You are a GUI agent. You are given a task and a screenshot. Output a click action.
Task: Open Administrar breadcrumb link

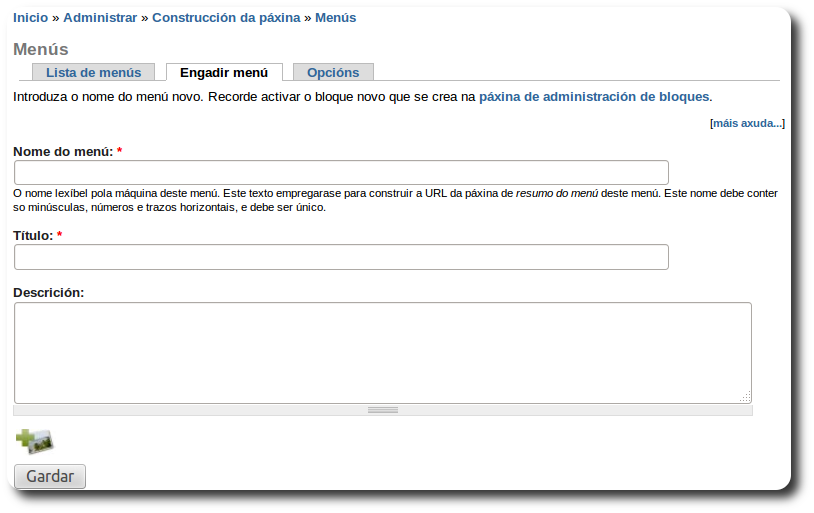click(x=100, y=18)
